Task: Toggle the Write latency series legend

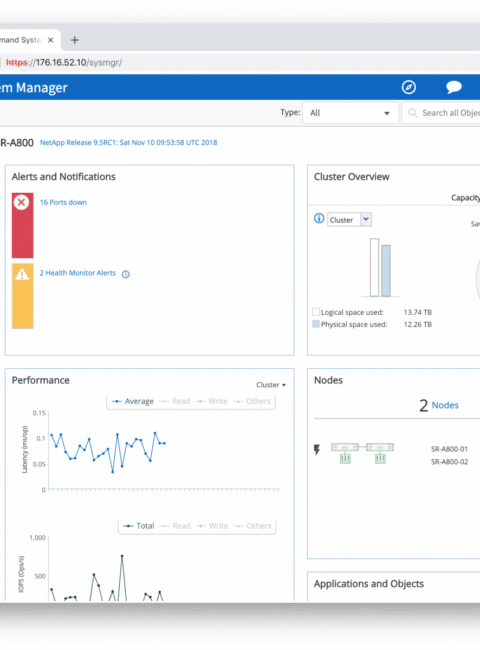Action: point(211,401)
